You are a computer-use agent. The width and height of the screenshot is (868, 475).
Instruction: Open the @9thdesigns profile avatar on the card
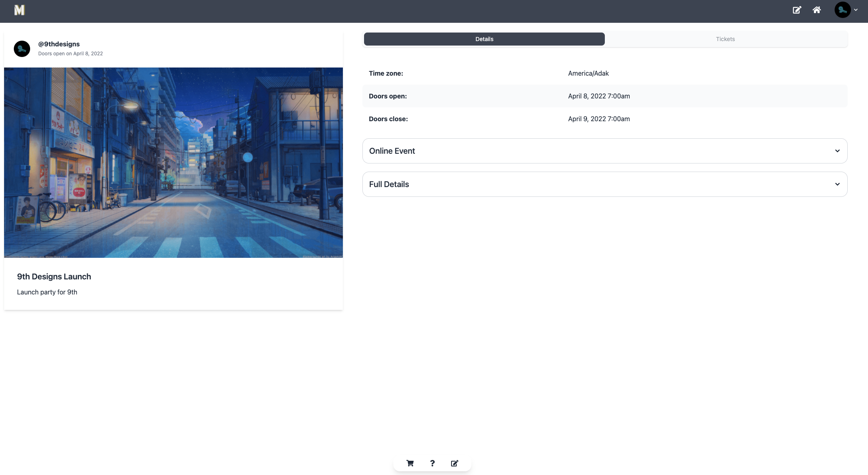(x=22, y=48)
